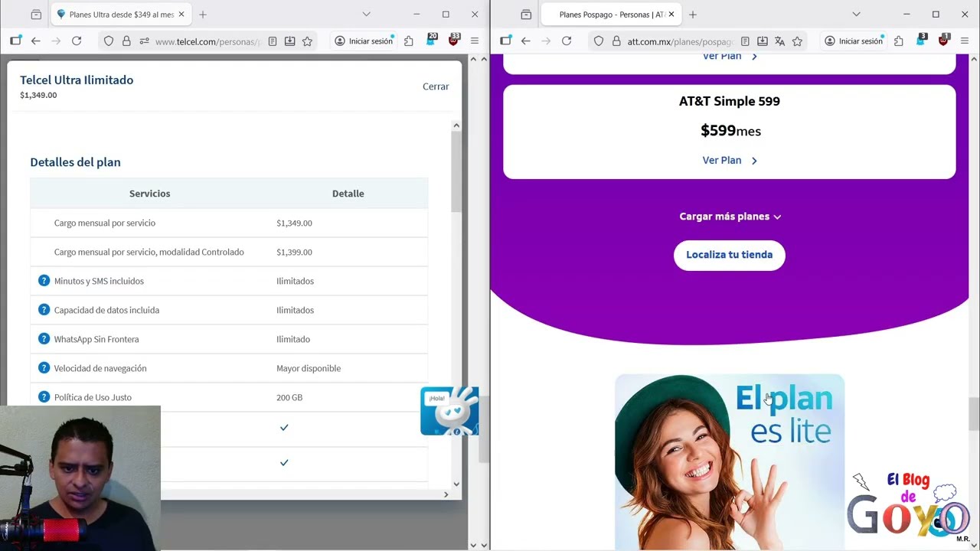The image size is (980, 551).
Task: Click help icon beside Velocidad de navegación
Action: [44, 368]
